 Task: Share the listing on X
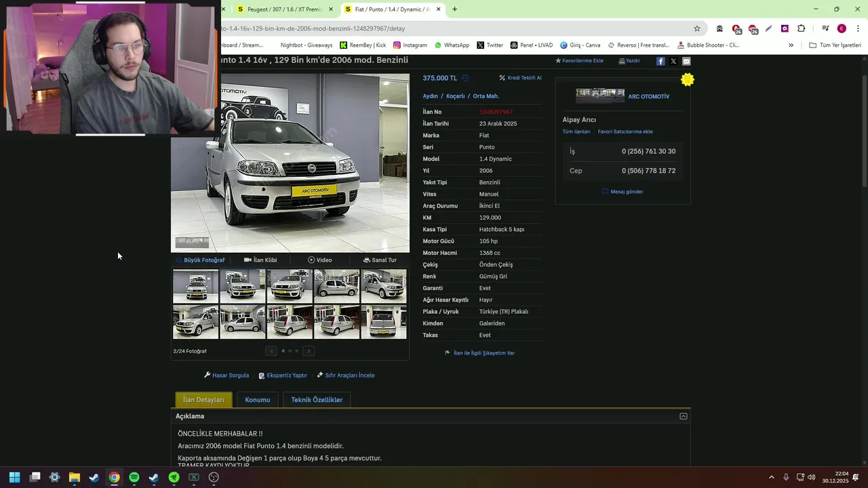coord(673,61)
